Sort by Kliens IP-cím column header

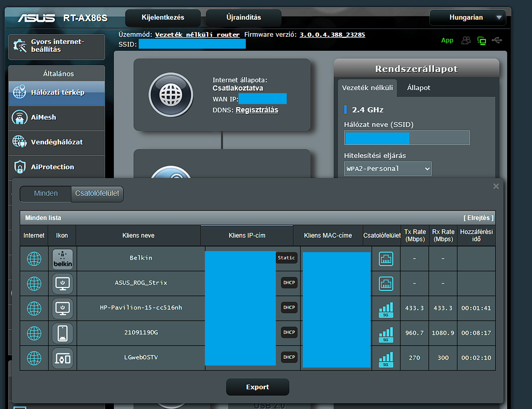(247, 236)
